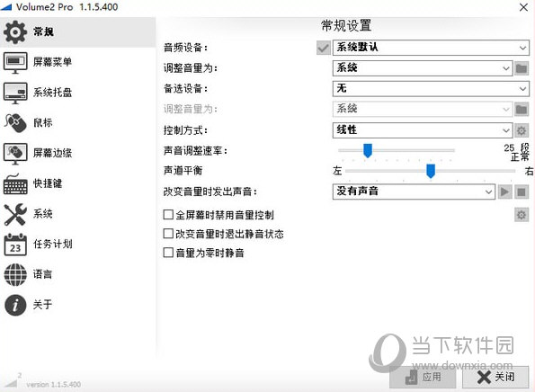
Task: Click the Volume2 logo in bottom-left corner
Action: pos(13,380)
